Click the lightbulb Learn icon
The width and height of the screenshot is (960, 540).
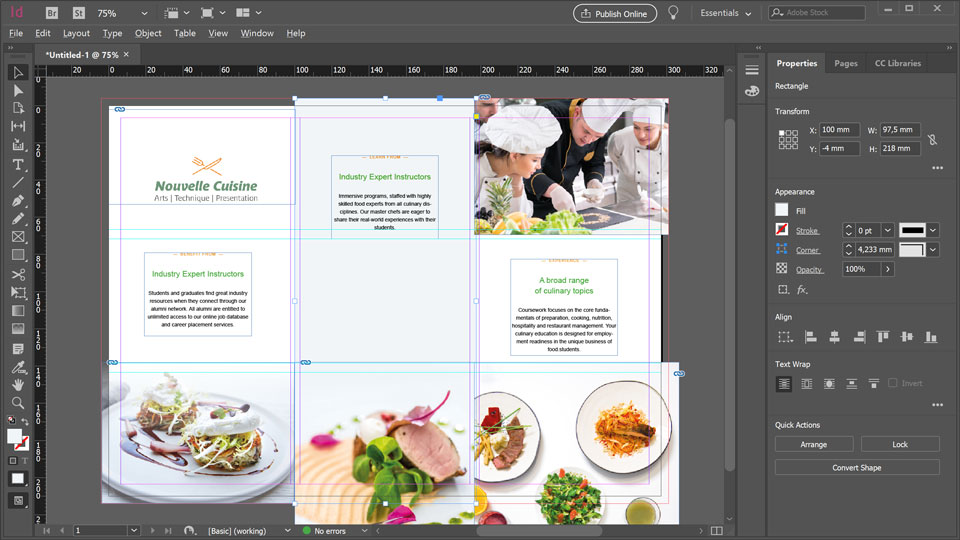coord(674,13)
